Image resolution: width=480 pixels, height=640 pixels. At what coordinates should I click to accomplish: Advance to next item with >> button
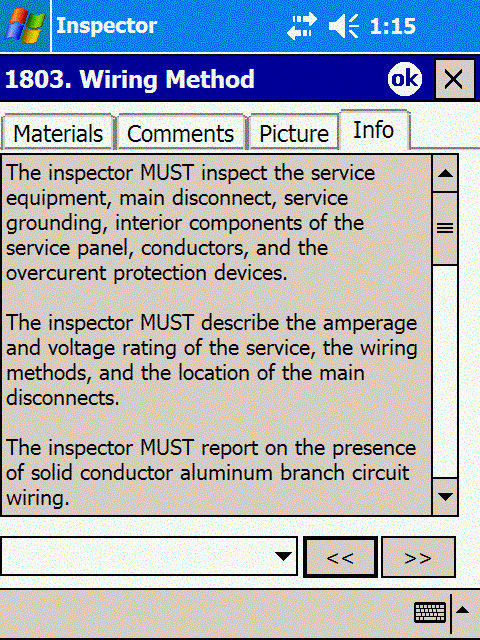coord(418,557)
